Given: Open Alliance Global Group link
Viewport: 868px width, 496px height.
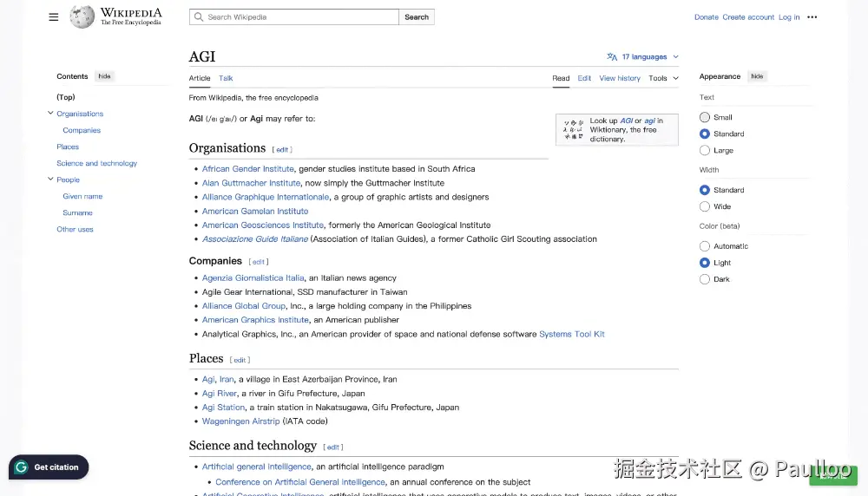Looking at the screenshot, I should pyautogui.click(x=244, y=306).
